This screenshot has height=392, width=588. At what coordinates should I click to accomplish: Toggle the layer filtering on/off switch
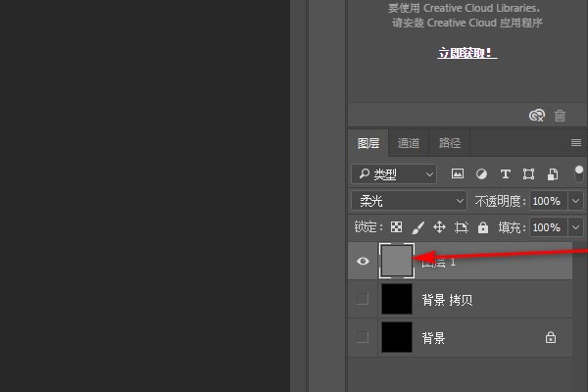[578, 174]
